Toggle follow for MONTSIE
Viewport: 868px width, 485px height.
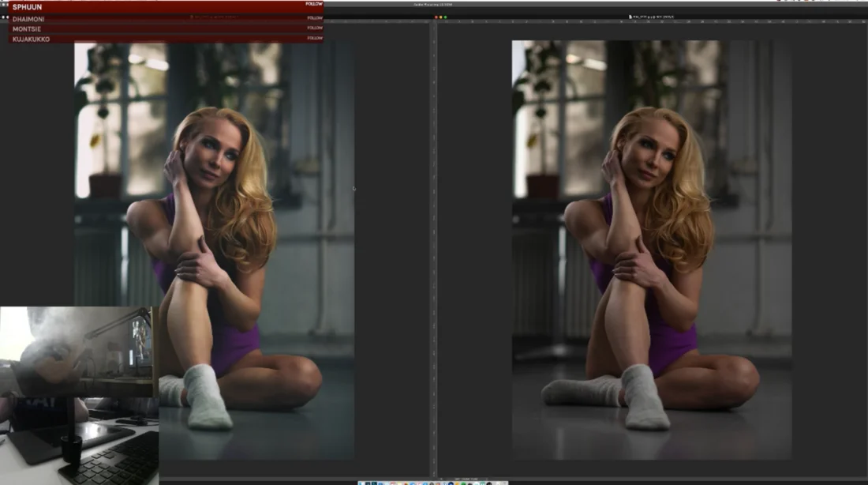pos(313,28)
